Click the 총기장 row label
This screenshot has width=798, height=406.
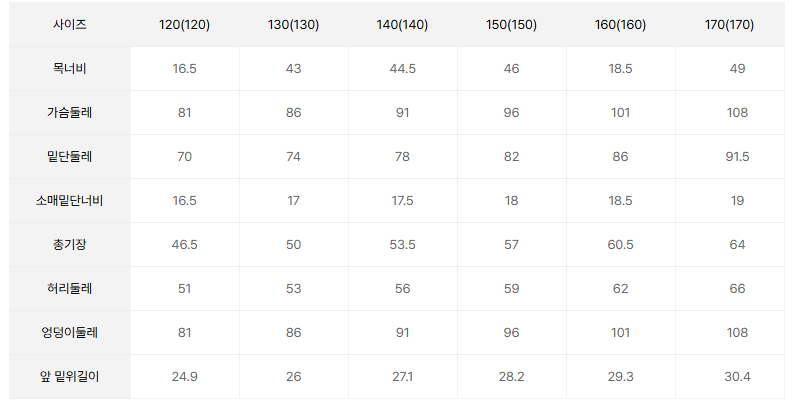pos(70,244)
